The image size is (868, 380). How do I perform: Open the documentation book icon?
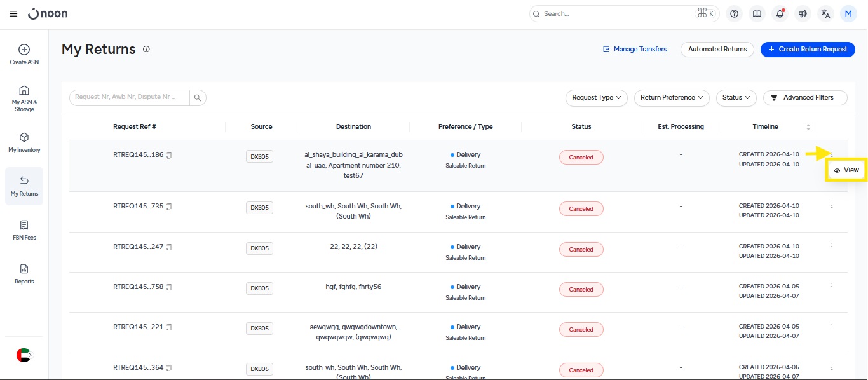click(x=757, y=13)
